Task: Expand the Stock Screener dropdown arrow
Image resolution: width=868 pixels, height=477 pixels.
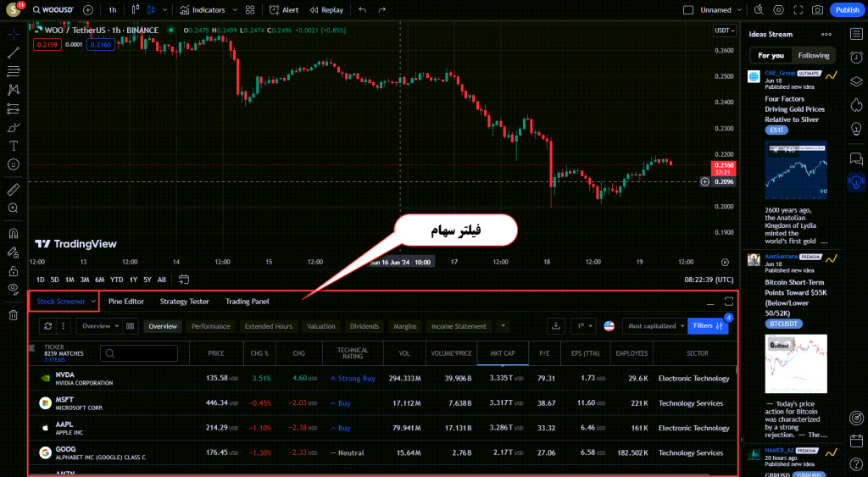Action: click(x=93, y=302)
